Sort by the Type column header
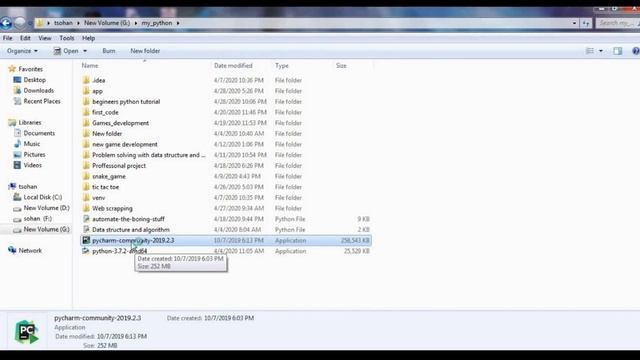The image size is (640, 360). [282, 65]
